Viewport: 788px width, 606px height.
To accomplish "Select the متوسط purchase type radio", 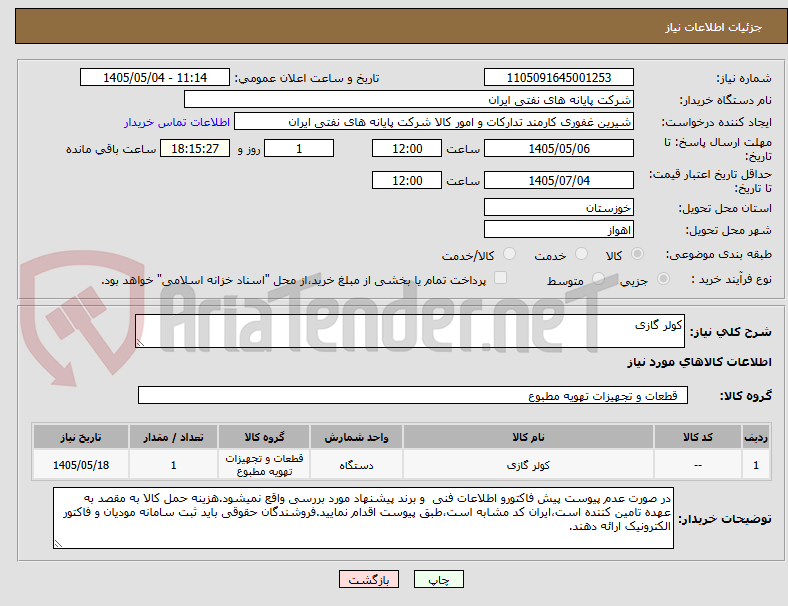I will (x=598, y=278).
